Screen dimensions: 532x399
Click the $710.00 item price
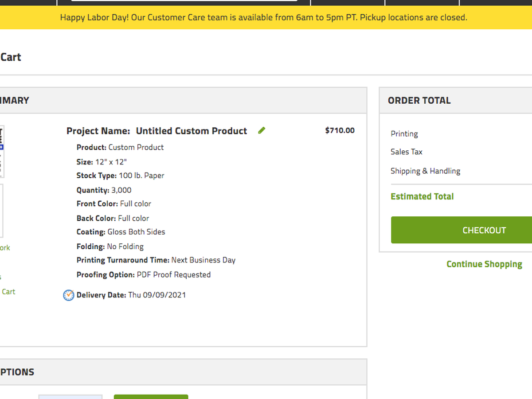click(x=340, y=130)
